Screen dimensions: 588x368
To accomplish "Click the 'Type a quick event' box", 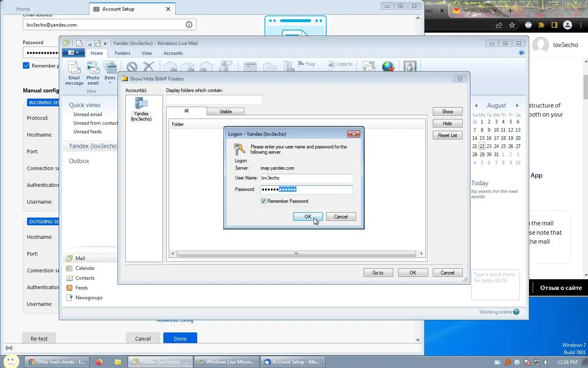I will coord(495,285).
